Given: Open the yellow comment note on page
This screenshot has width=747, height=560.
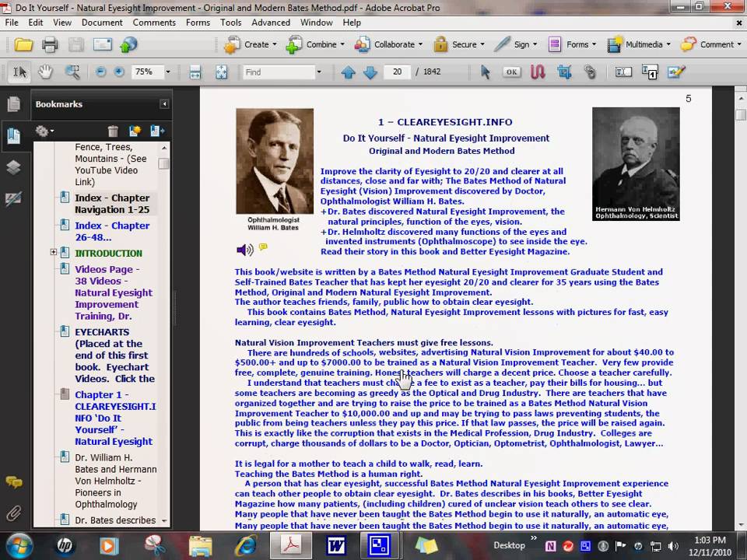Looking at the screenshot, I should tap(263, 247).
